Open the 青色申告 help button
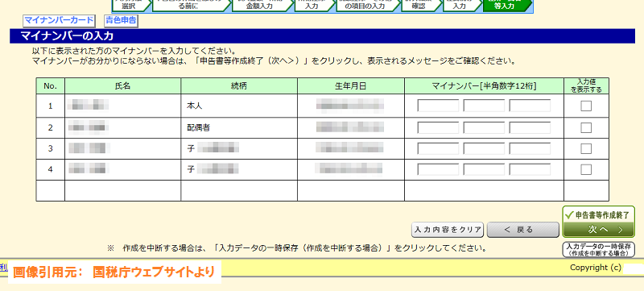The image size is (644, 291). [121, 20]
